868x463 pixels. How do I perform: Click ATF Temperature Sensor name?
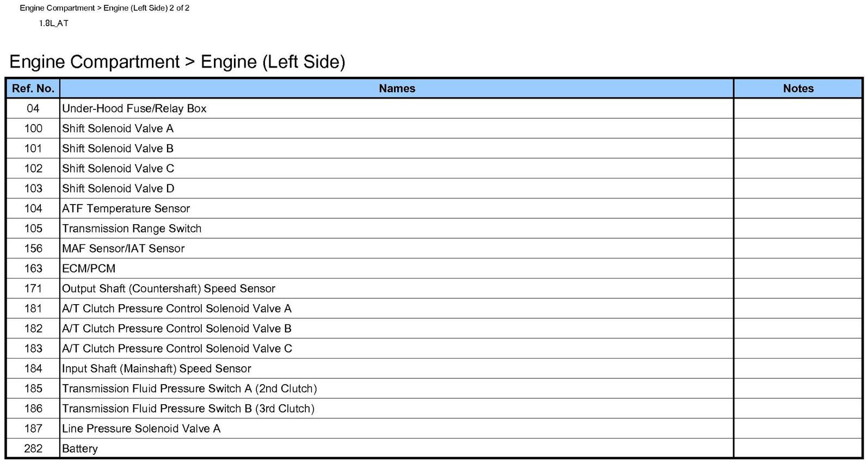126,208
